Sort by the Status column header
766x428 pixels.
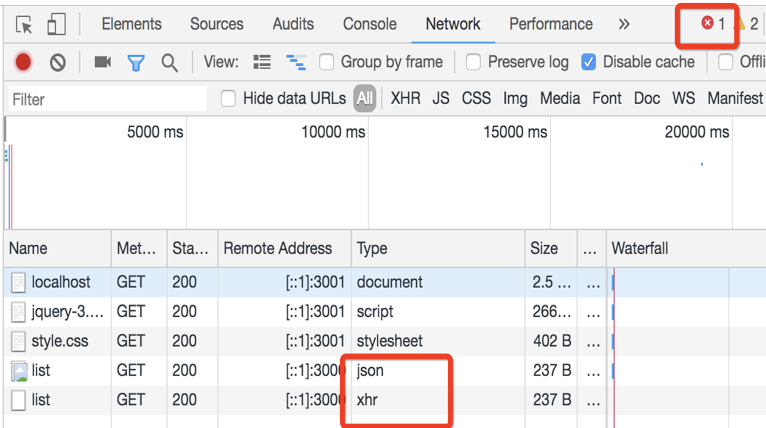coord(192,248)
